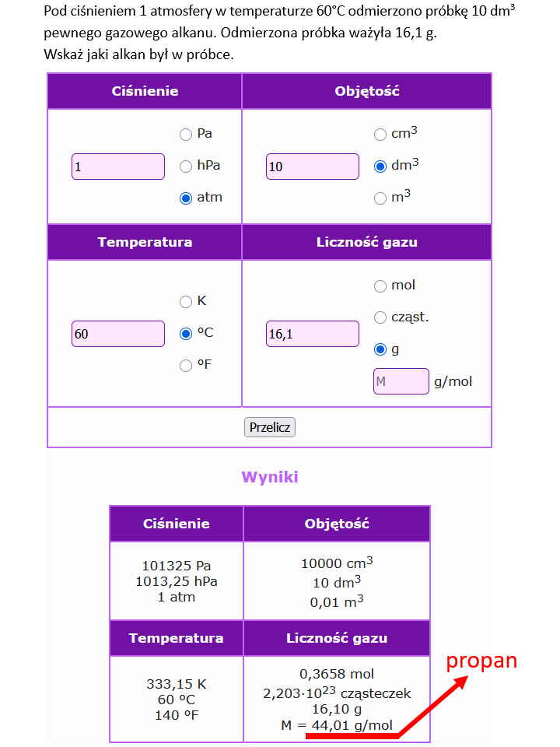Select m³ volume unit
Screen dimensions: 560x747
click(x=380, y=198)
